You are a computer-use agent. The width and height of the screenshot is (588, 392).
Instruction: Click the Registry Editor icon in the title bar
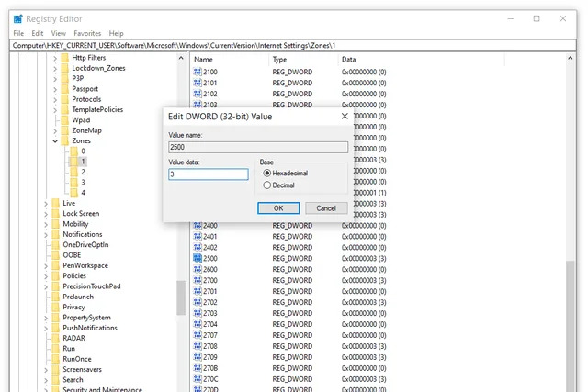click(x=18, y=17)
